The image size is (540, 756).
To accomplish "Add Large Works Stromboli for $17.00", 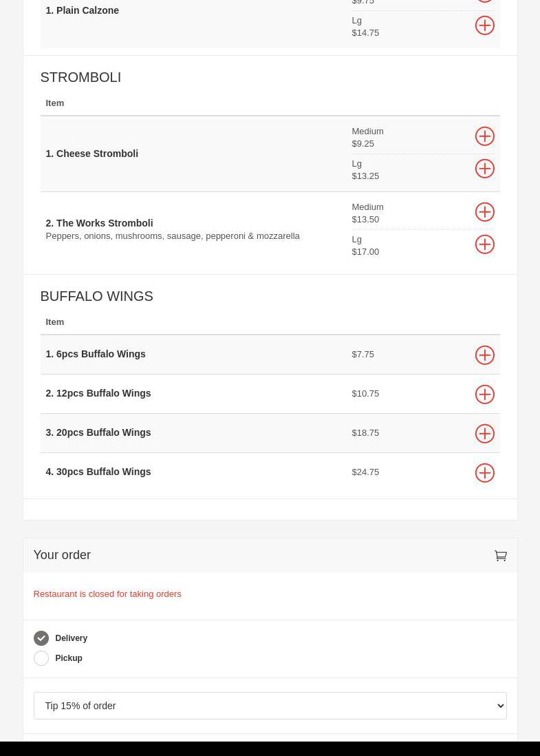I will pyautogui.click(x=484, y=244).
